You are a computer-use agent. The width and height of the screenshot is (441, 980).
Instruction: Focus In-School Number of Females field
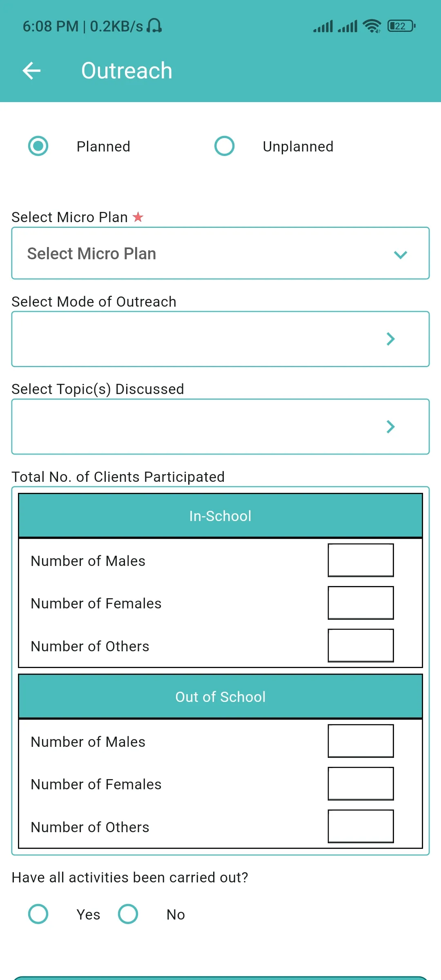[361, 603]
